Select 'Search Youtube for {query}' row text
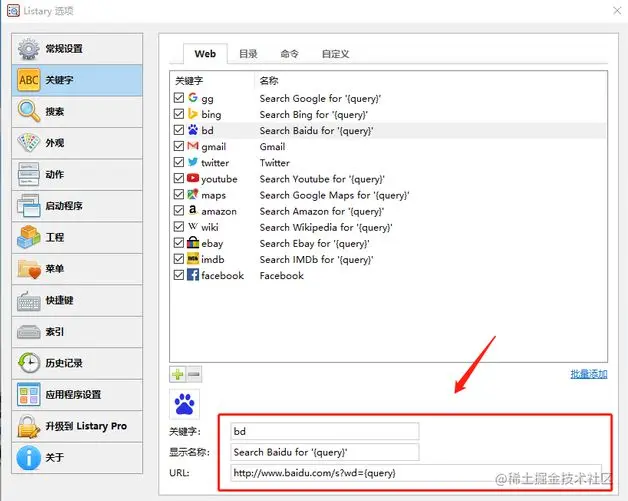628x501 pixels. coord(322,179)
